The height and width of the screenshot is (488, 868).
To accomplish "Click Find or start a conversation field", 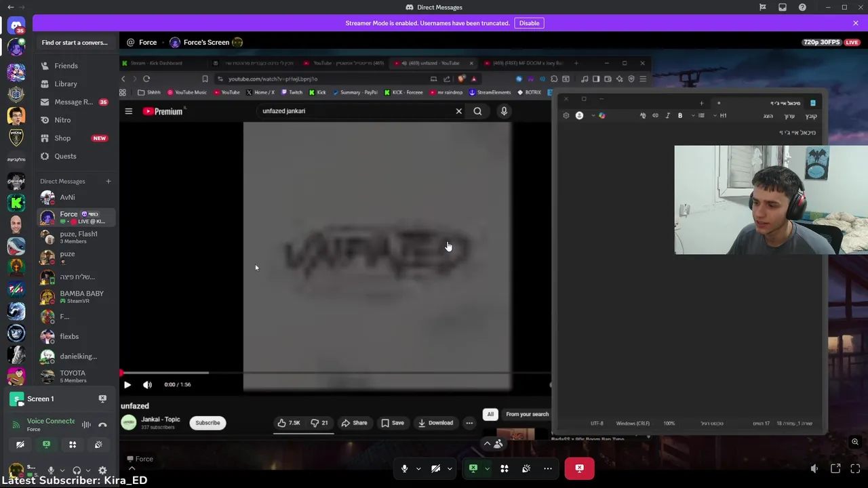I will (x=75, y=43).
